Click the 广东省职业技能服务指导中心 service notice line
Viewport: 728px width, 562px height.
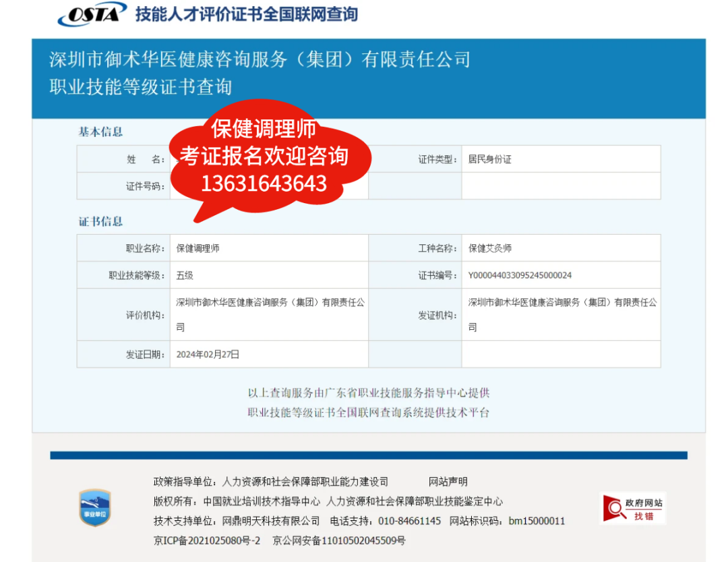[369, 393]
